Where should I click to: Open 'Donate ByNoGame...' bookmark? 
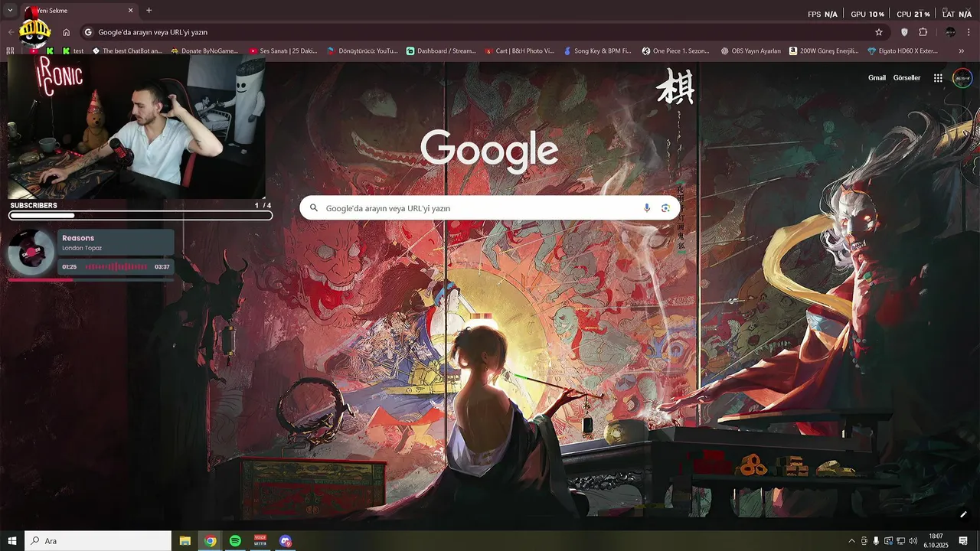pyautogui.click(x=205, y=51)
